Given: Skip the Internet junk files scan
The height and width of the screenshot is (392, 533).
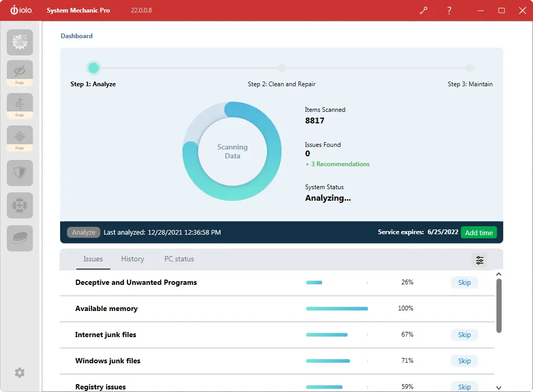Looking at the screenshot, I should click(464, 335).
